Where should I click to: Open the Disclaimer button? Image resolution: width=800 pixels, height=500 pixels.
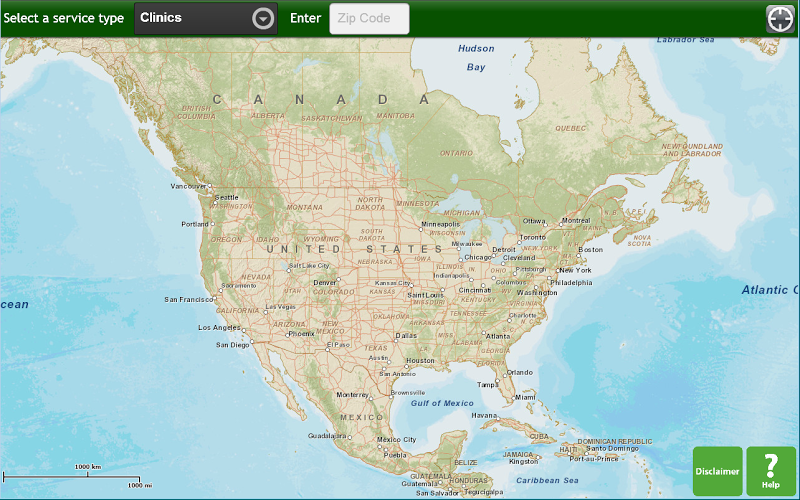pyautogui.click(x=717, y=471)
